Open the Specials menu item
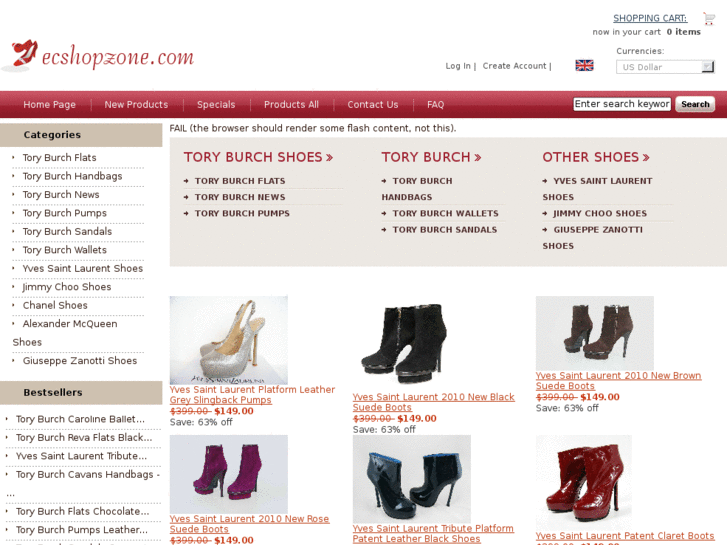This screenshot has height=545, width=727. [x=216, y=104]
